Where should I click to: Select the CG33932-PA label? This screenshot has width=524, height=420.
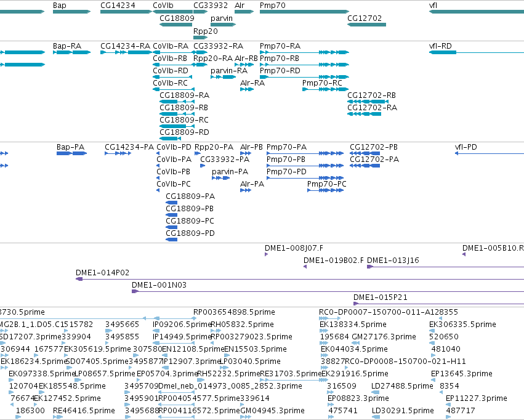pyautogui.click(x=225, y=160)
